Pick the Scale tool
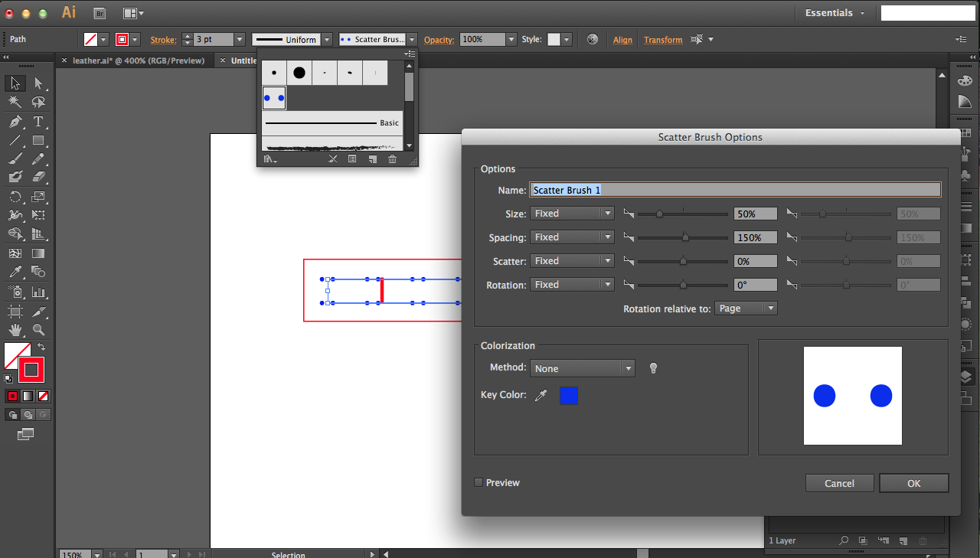 pyautogui.click(x=38, y=197)
